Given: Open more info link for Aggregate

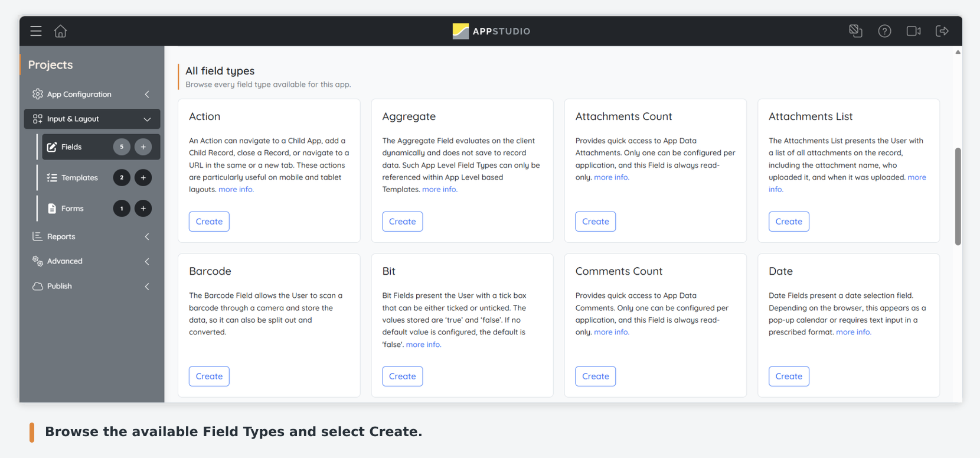Looking at the screenshot, I should (x=440, y=190).
